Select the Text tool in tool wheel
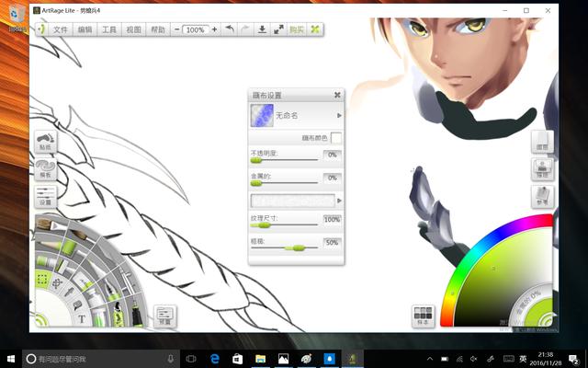This screenshot has height=368, width=588. tap(81, 319)
